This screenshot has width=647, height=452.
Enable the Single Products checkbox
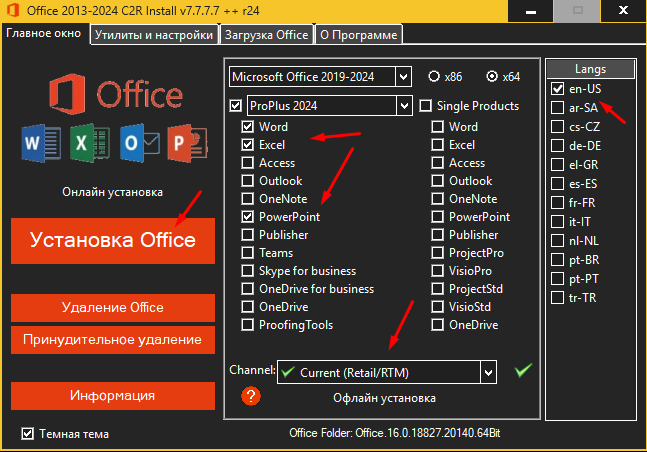(425, 106)
